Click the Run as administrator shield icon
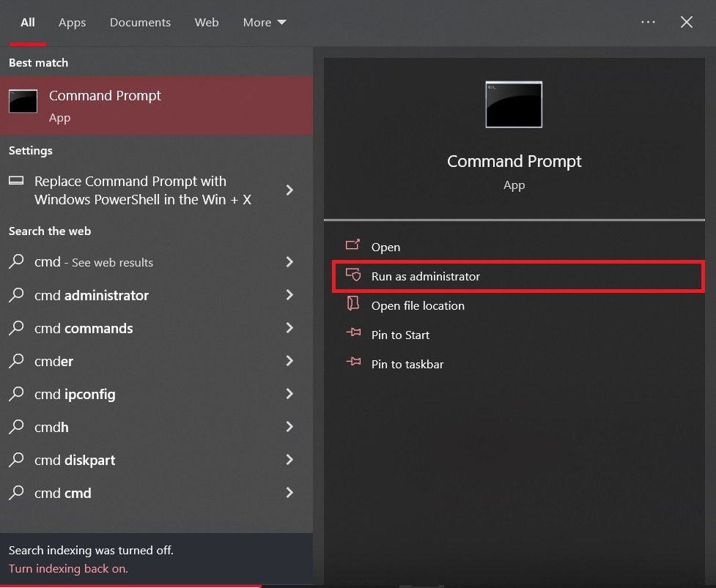Screen dimensions: 716x588 point(353,275)
